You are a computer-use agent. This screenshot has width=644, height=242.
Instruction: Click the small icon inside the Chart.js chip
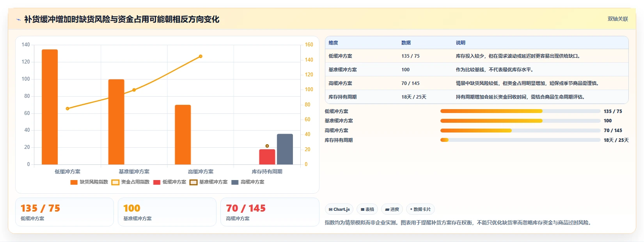pyautogui.click(x=330, y=210)
